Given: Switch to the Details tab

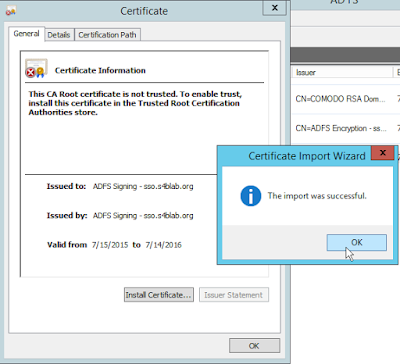Looking at the screenshot, I should [x=59, y=35].
